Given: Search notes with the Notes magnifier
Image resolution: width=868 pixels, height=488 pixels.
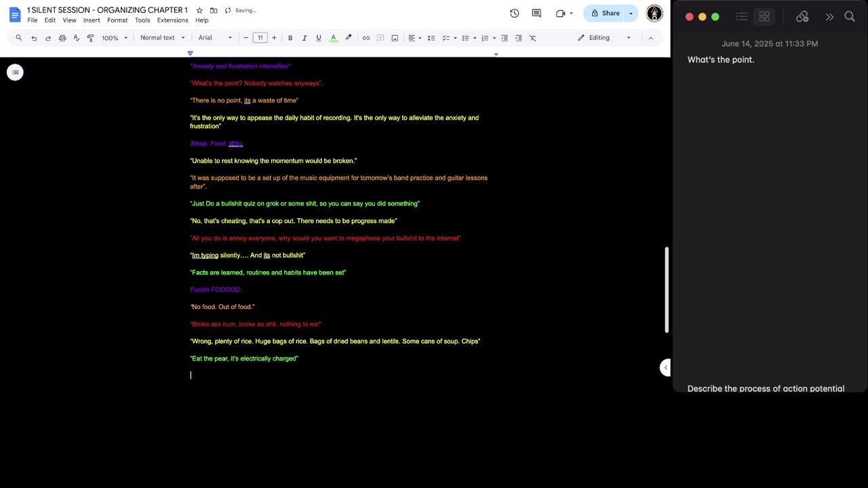Looking at the screenshot, I should coord(850,17).
